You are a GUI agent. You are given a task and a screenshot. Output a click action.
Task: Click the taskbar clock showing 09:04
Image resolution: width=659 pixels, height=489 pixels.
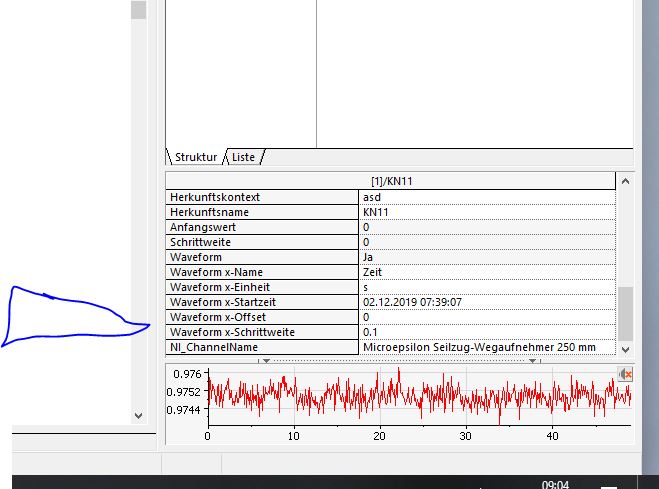[555, 485]
